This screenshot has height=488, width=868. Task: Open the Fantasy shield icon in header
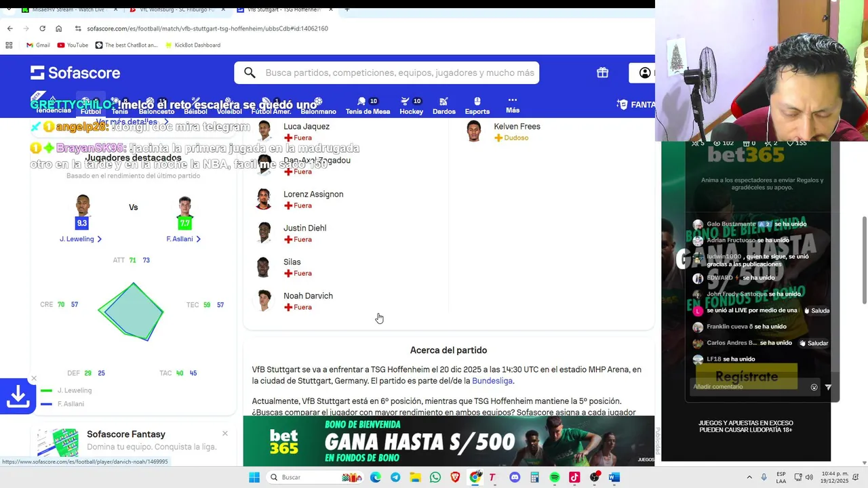[x=622, y=104]
